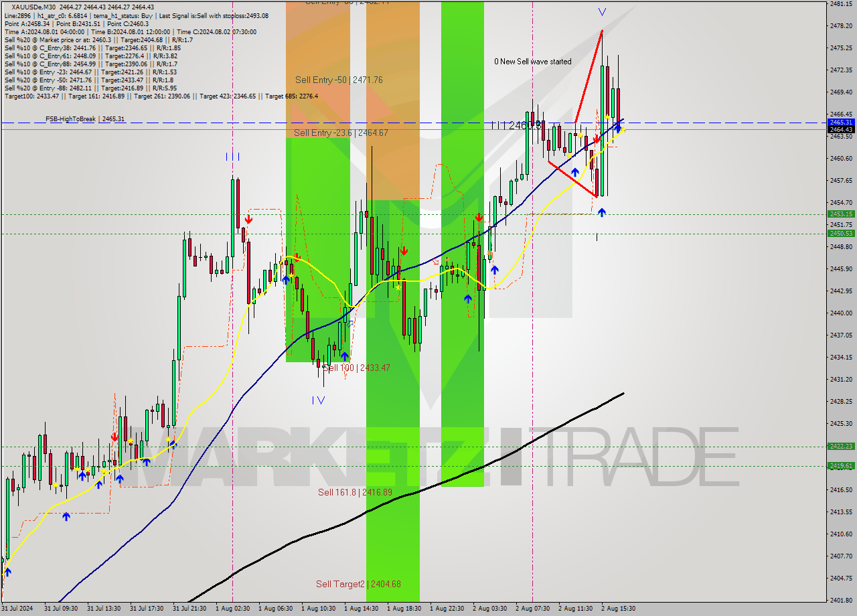
Task: Click the '31 Jul 21:30' time axis label
Action: [189, 609]
